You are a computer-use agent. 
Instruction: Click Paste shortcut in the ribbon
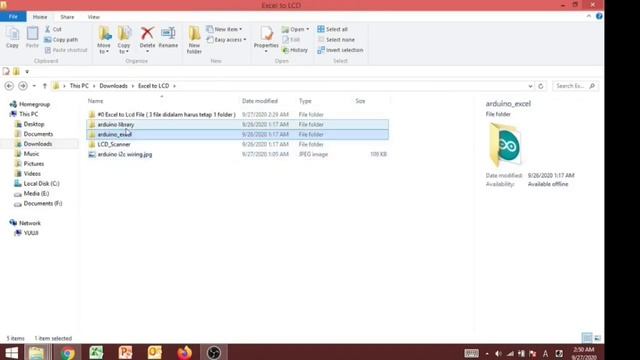pyautogui.click(x=66, y=50)
